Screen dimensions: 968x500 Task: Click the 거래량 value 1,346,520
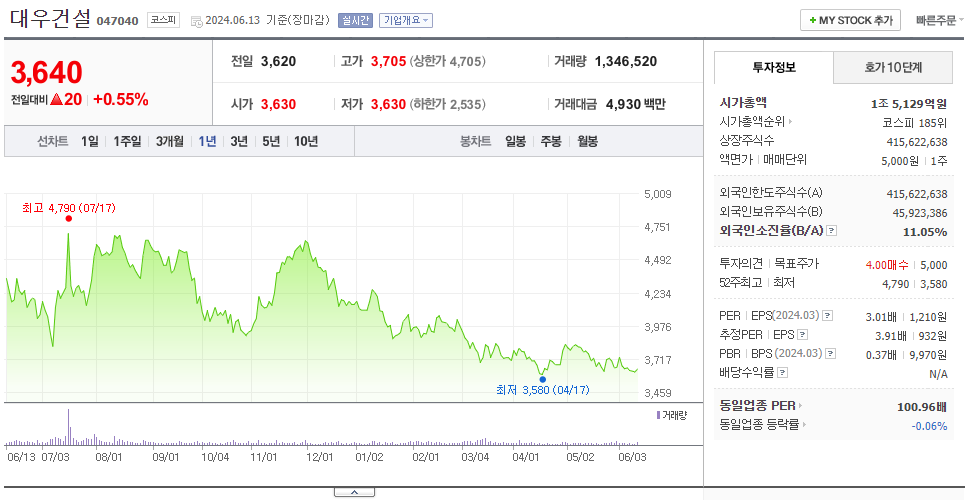pos(625,61)
